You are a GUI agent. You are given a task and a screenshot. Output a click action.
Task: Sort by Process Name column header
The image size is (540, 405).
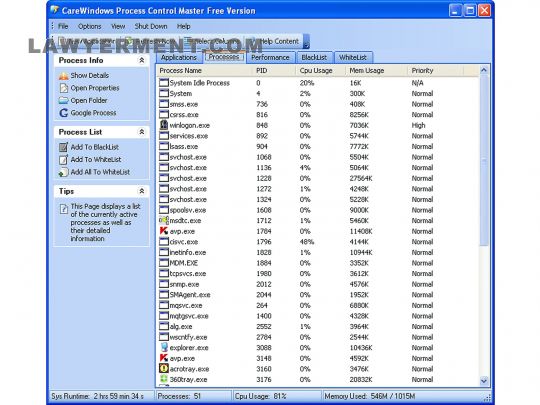click(x=205, y=71)
